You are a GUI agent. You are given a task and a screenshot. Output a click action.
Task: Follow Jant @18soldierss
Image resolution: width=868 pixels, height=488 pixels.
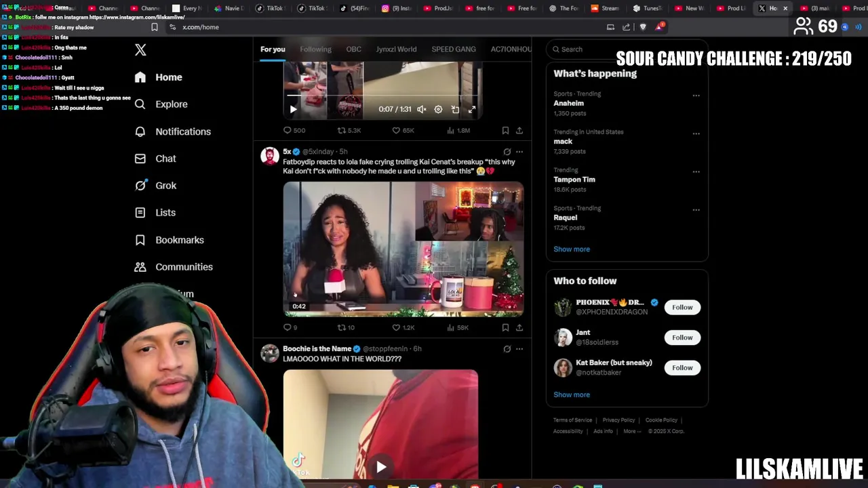click(682, 338)
